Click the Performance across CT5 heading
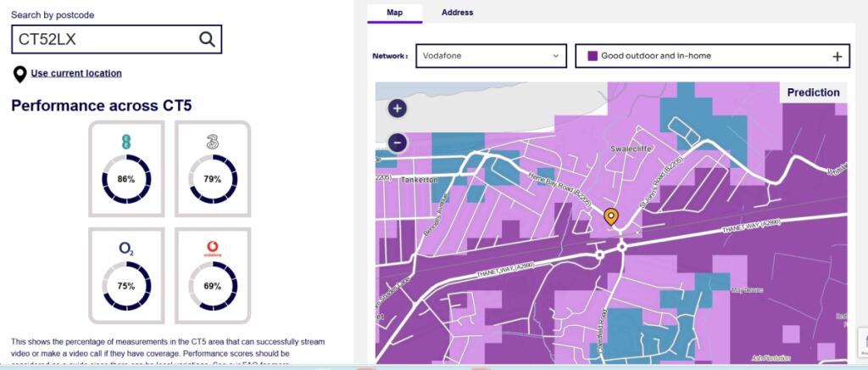The height and width of the screenshot is (370, 868). click(x=102, y=105)
